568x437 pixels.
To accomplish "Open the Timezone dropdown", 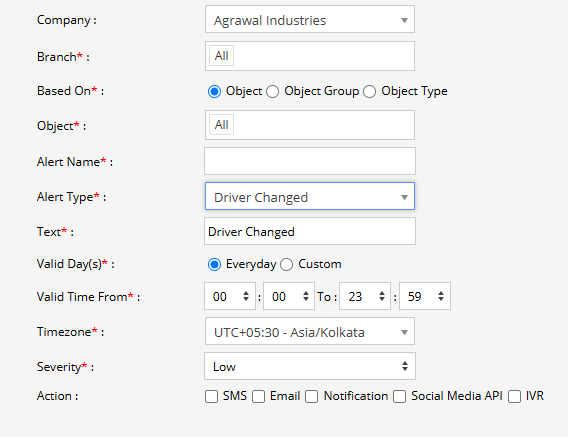I will 310,331.
